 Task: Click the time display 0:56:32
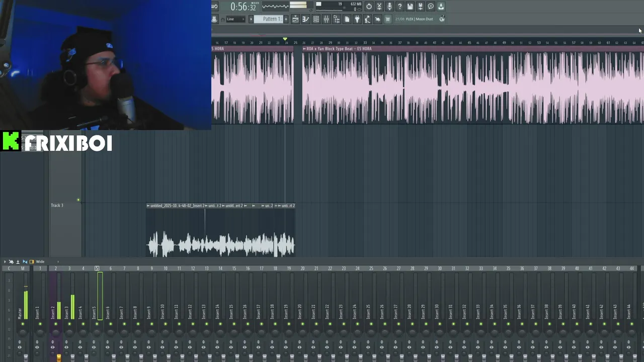click(x=244, y=7)
